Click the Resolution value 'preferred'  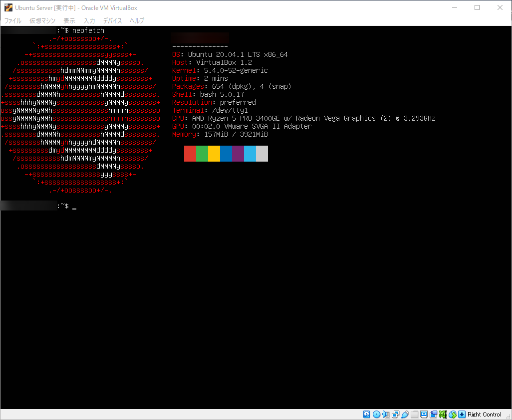pos(238,102)
